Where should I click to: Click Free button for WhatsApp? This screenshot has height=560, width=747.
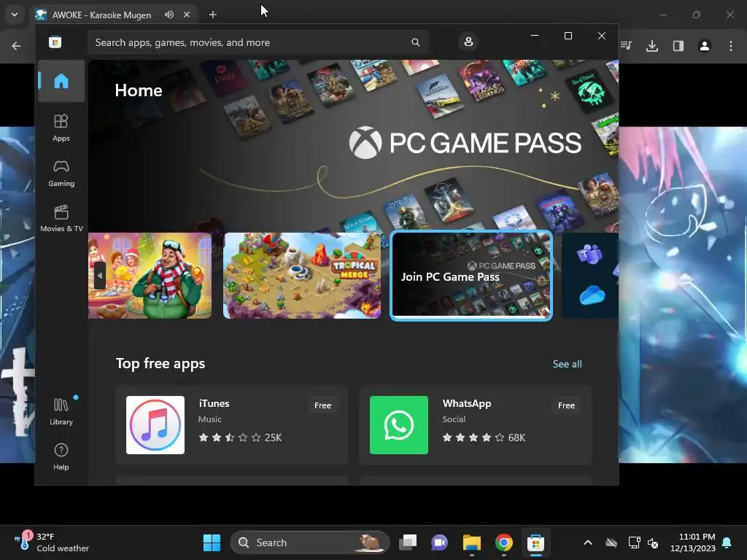coord(566,405)
